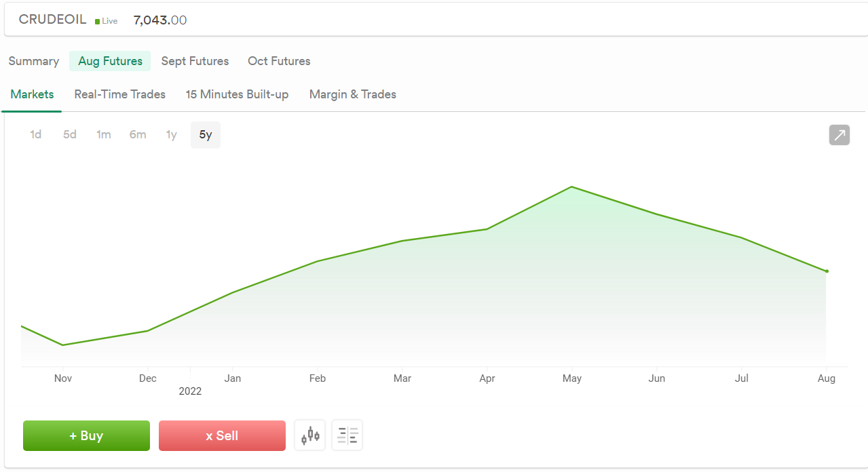Choose the 5y chart range
Viewport: 868px width, 472px height.
(x=206, y=135)
